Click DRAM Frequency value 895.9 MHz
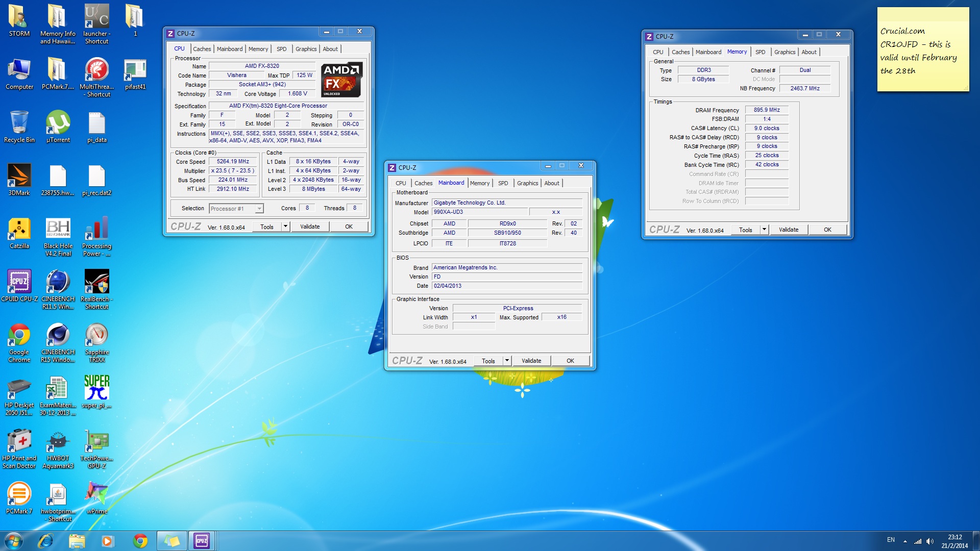Image resolution: width=980 pixels, height=551 pixels. (x=767, y=110)
